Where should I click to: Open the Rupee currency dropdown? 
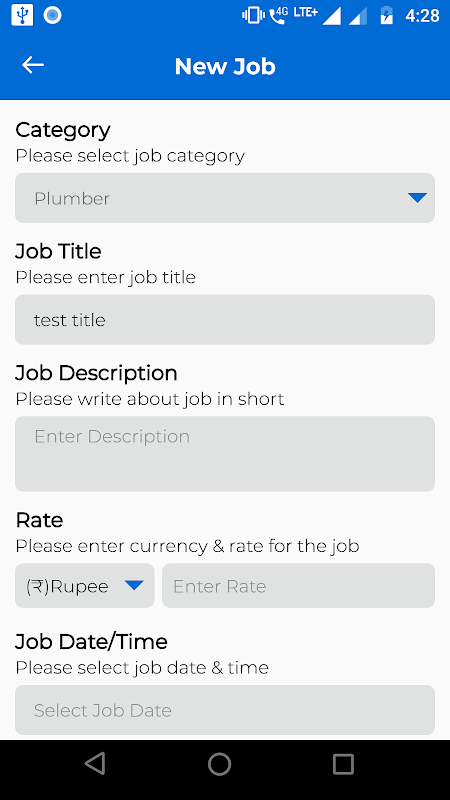[x=85, y=586]
